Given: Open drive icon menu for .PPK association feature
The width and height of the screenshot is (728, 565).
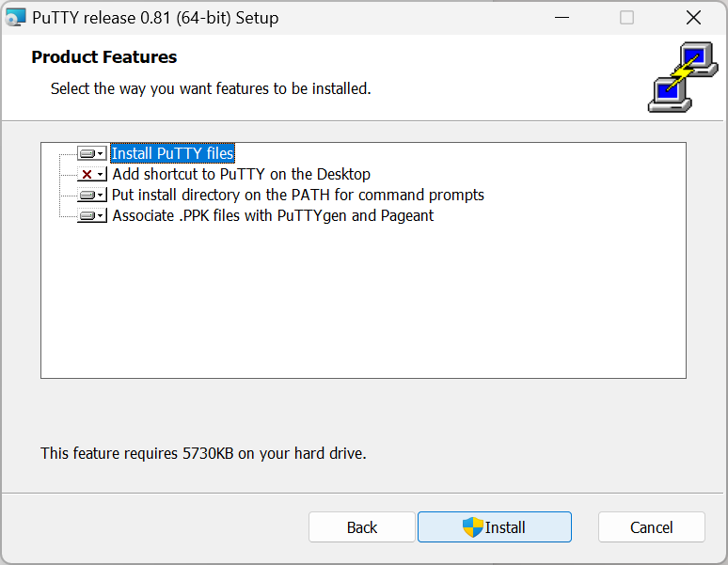Looking at the screenshot, I should (x=91, y=216).
